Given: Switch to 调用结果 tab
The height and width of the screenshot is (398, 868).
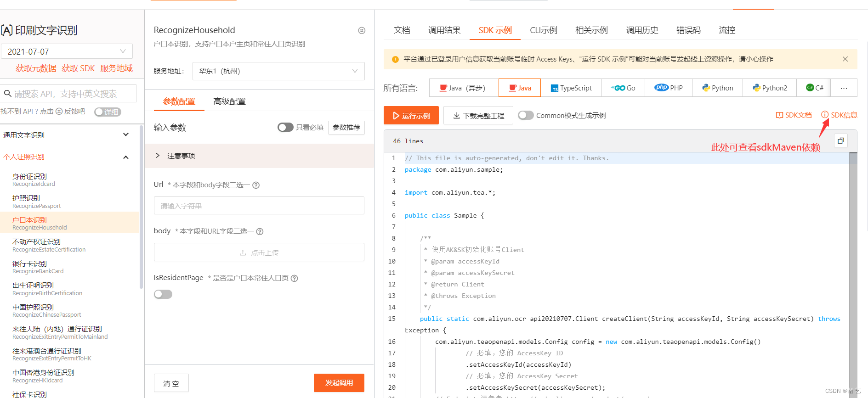Looking at the screenshot, I should (444, 30).
